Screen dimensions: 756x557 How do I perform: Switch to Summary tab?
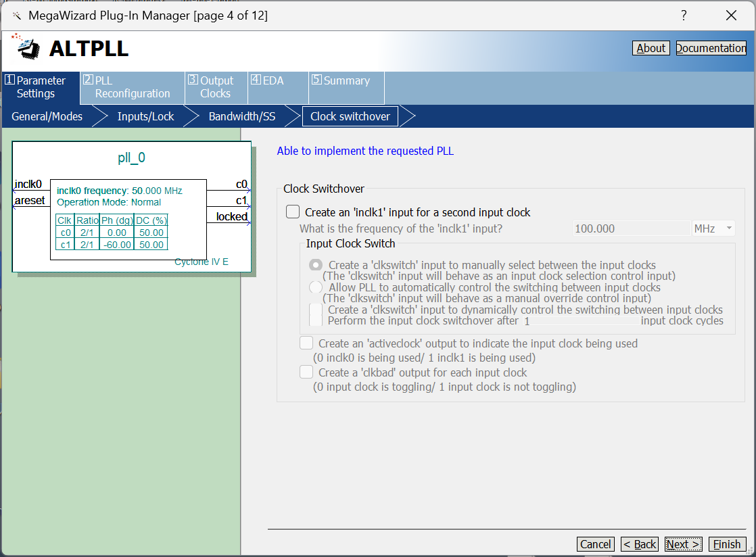346,87
